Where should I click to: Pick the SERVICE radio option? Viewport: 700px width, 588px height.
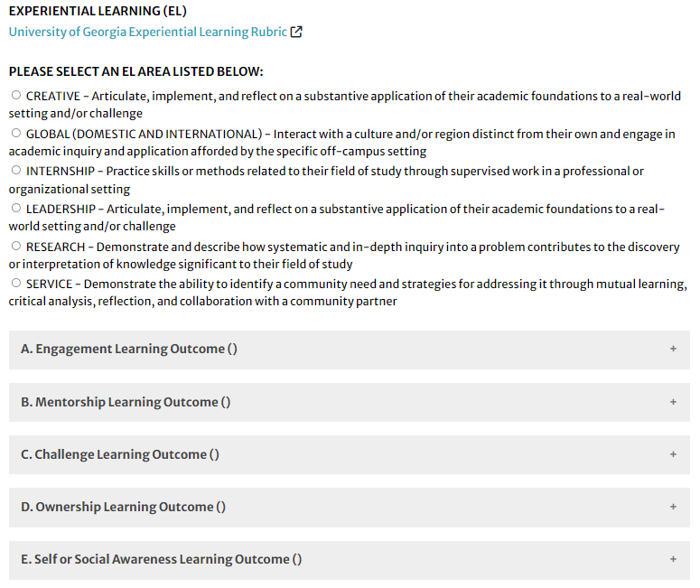(16, 283)
